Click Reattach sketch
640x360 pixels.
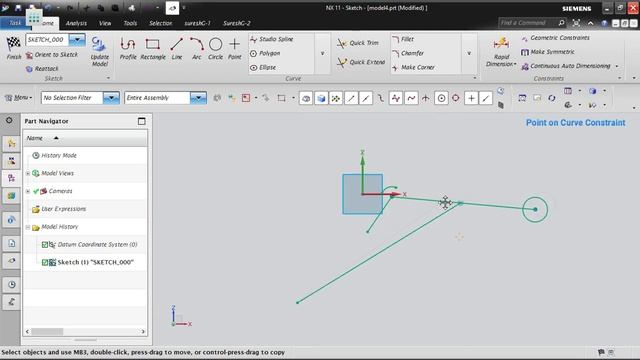click(42, 69)
